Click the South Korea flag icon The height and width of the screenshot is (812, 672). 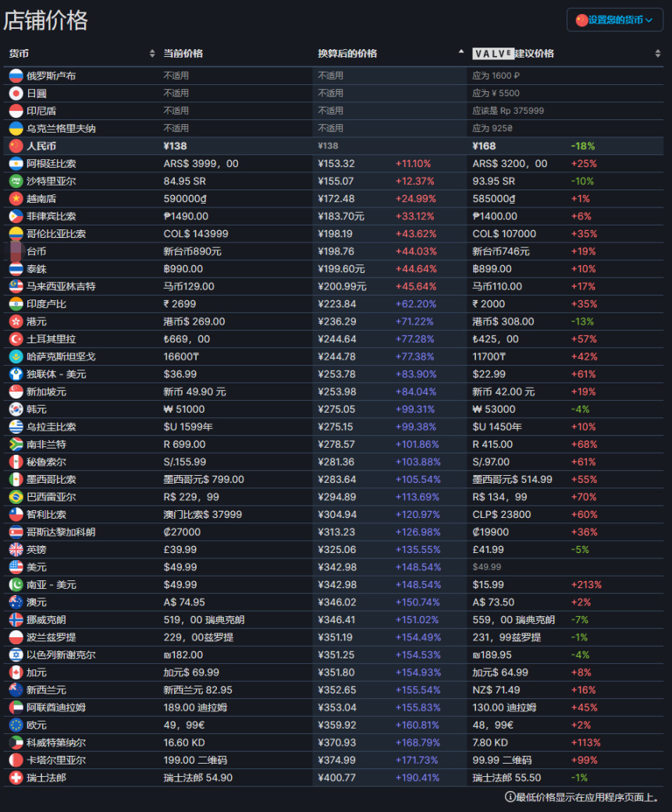coord(16,410)
